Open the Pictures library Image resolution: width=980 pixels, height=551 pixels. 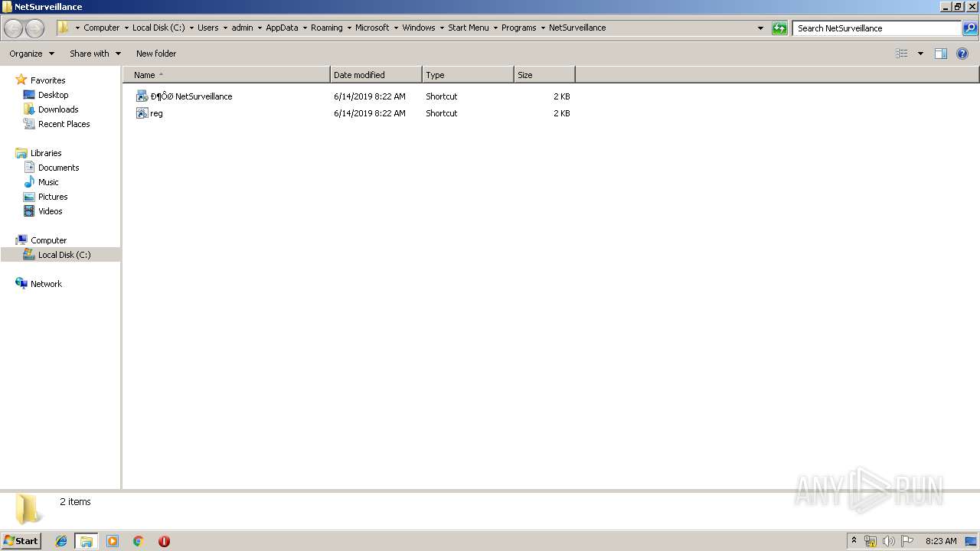tap(53, 197)
